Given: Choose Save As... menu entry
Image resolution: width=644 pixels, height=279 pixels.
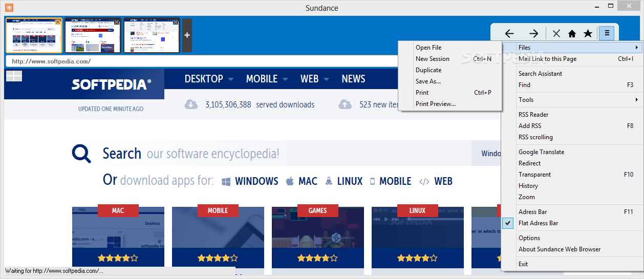Looking at the screenshot, I should coord(449,81).
